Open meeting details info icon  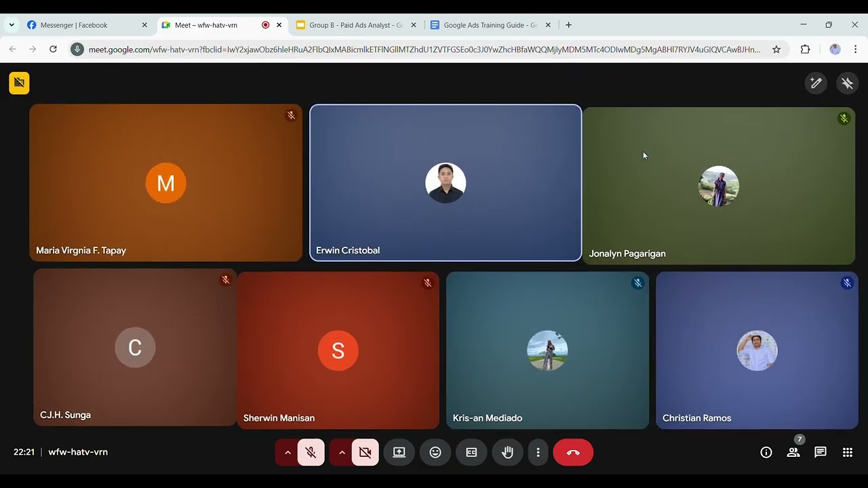click(x=766, y=452)
